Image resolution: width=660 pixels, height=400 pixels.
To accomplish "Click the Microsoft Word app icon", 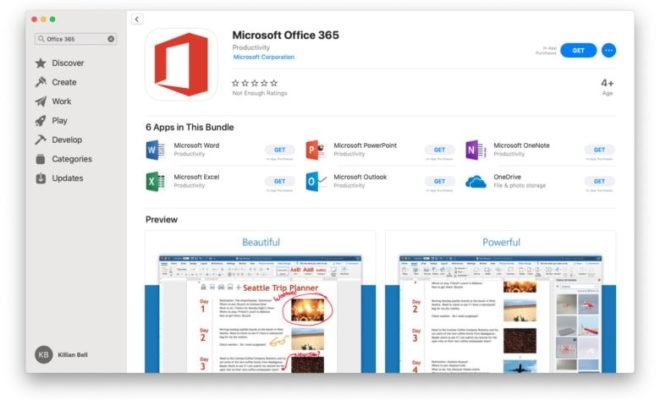I will (155, 150).
